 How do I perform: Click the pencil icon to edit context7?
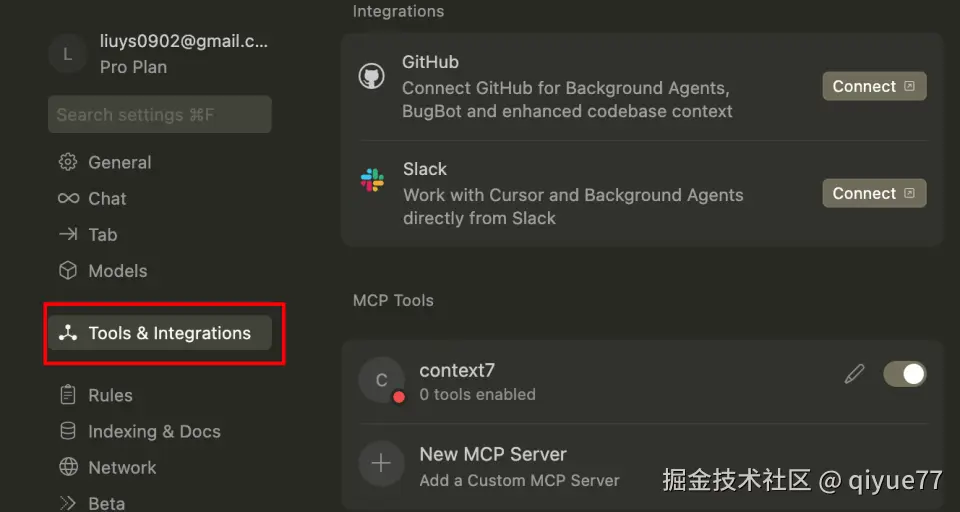854,374
